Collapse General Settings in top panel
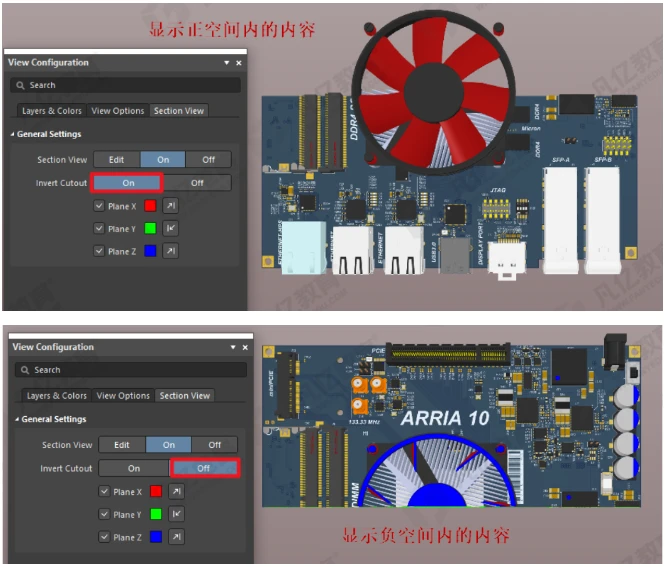The height and width of the screenshot is (567, 665). click(12, 134)
